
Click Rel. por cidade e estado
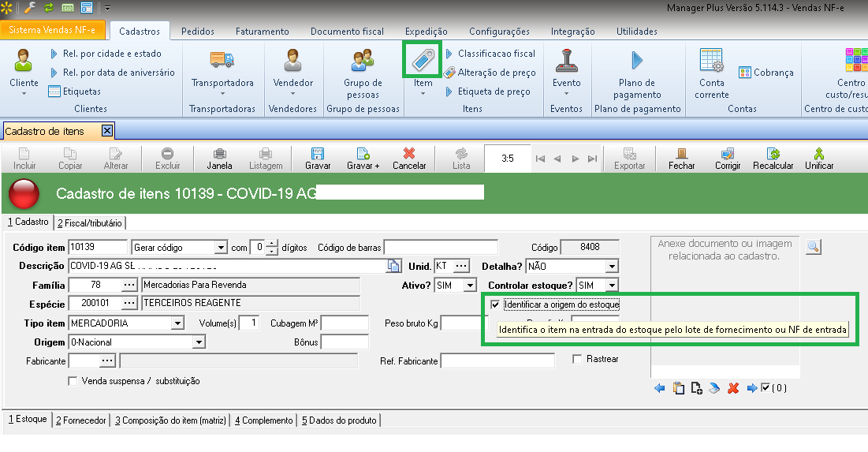pos(111,54)
